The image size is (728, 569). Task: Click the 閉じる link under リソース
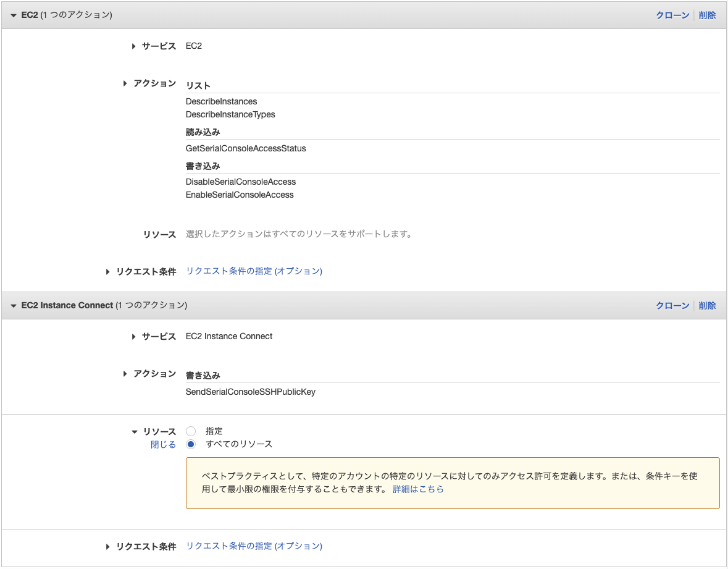(163, 444)
